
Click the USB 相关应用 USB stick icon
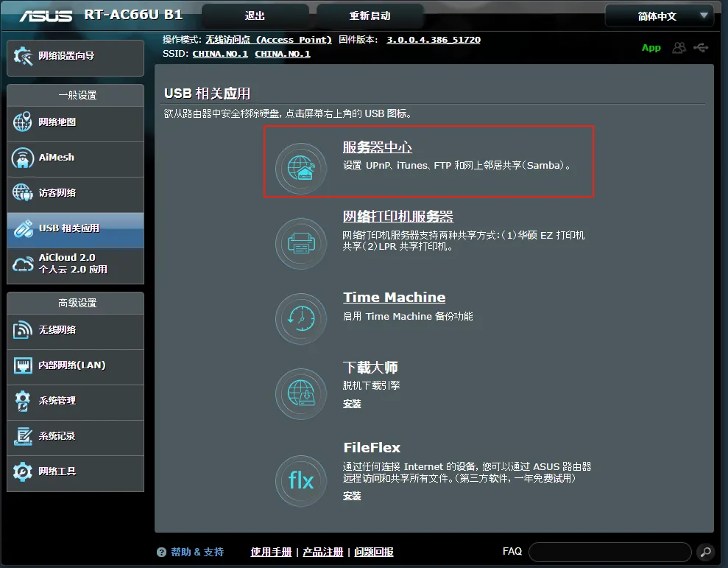23,228
